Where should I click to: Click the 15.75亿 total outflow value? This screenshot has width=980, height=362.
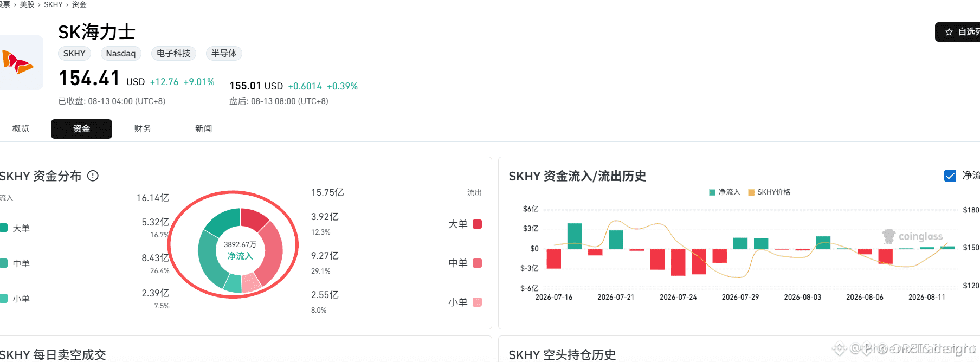(327, 192)
